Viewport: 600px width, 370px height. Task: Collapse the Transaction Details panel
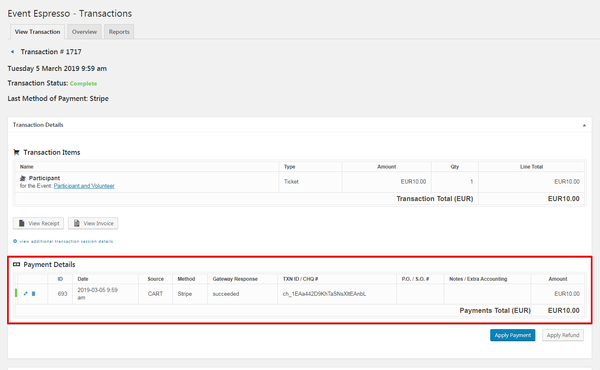(x=584, y=125)
